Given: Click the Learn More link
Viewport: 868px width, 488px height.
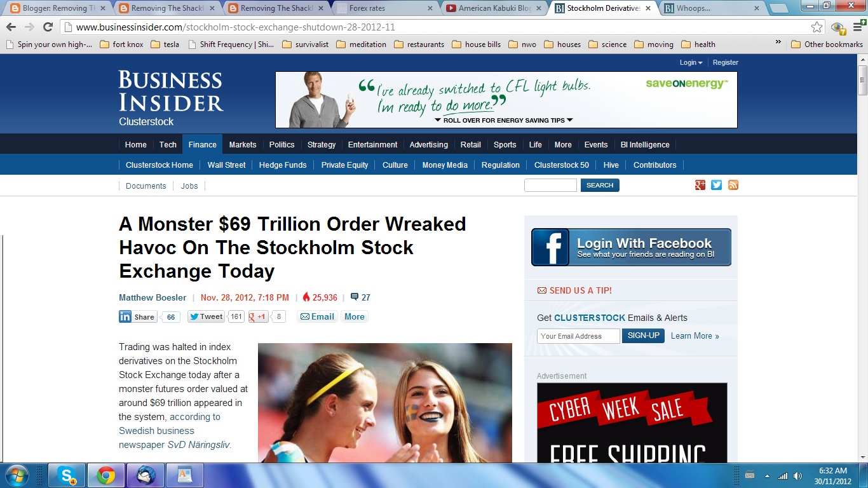Looking at the screenshot, I should [x=695, y=335].
